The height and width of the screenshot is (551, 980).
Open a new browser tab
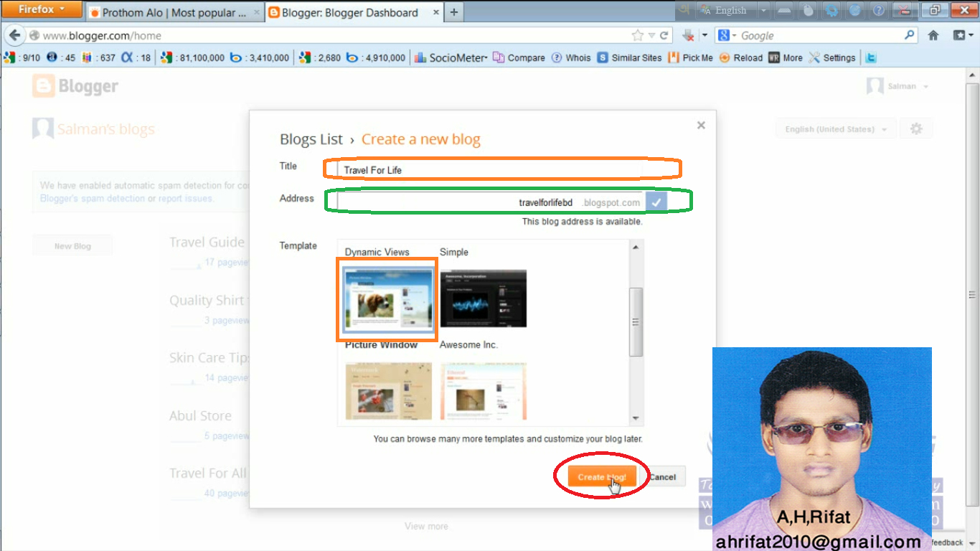tap(454, 12)
